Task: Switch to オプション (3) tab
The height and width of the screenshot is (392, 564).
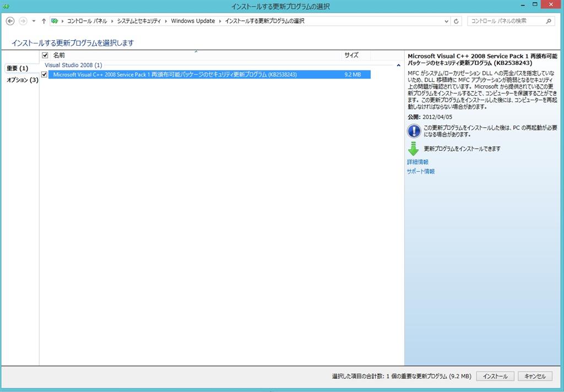Action: point(22,80)
